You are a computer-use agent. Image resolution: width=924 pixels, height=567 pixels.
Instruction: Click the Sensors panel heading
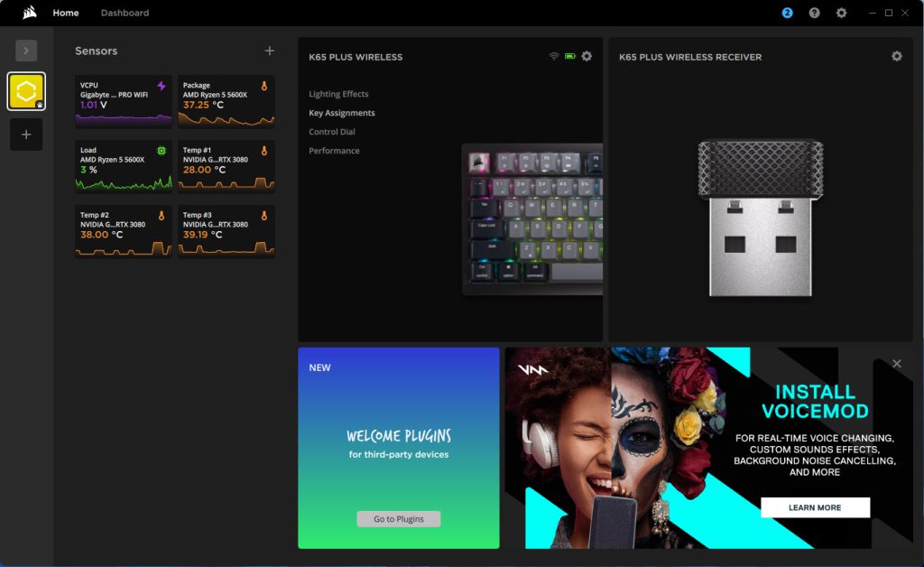tap(96, 51)
